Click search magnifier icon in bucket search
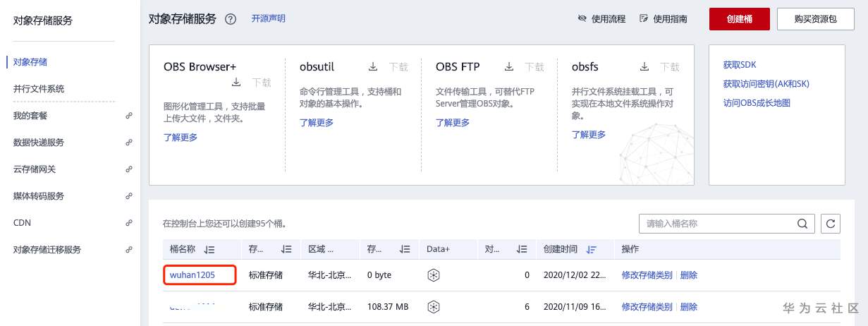868x326 pixels. [x=802, y=224]
